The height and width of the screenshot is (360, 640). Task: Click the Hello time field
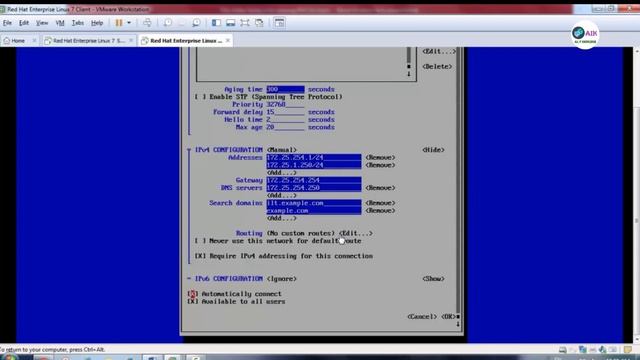tap(285, 120)
